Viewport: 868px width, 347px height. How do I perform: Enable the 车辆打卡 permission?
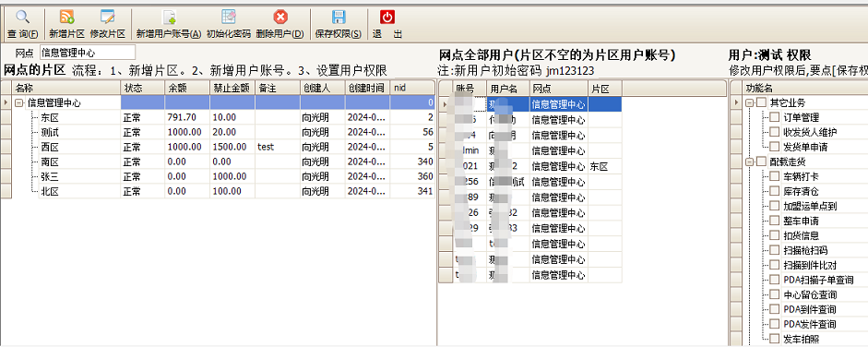click(x=774, y=176)
